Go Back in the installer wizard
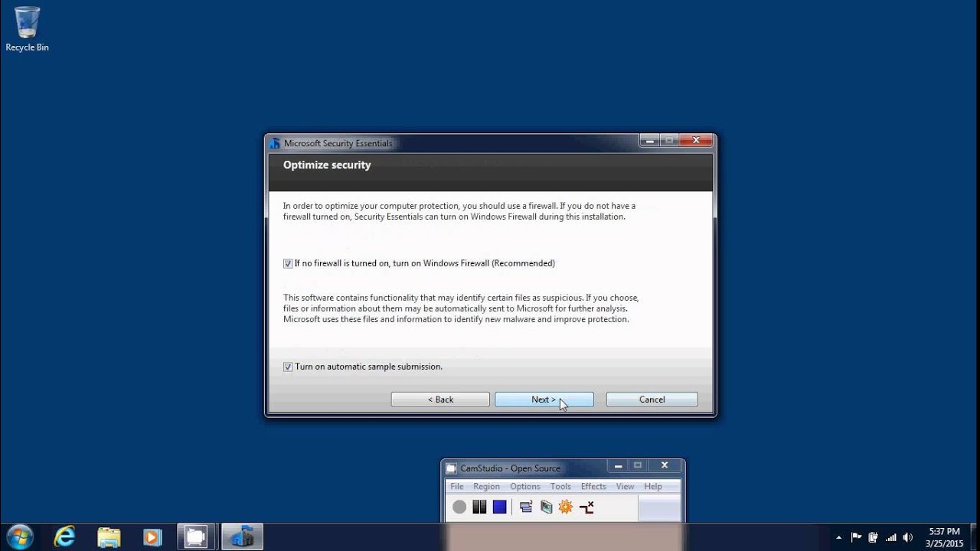 (x=440, y=399)
